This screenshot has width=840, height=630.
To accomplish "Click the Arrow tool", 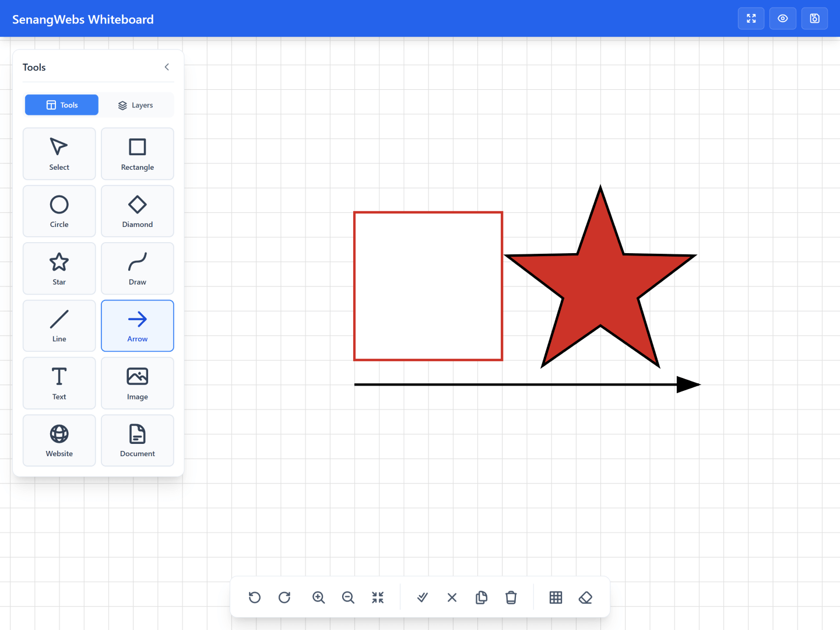I will click(x=138, y=325).
